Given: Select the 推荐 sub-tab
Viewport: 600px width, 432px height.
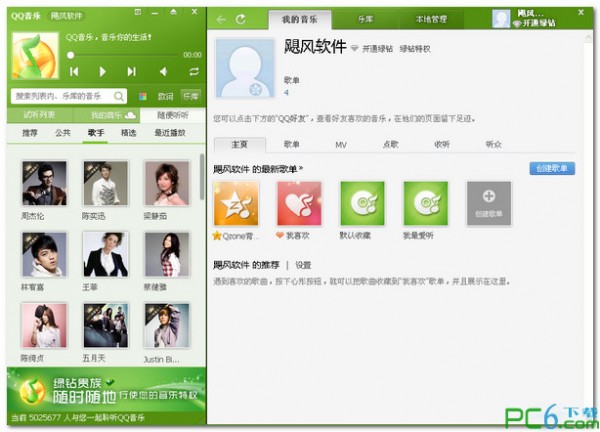Looking at the screenshot, I should [30, 133].
